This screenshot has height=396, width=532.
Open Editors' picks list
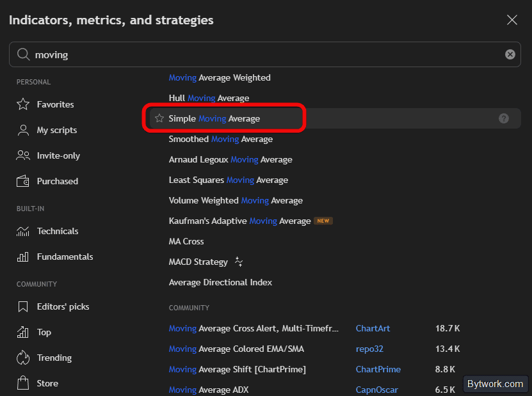pos(63,306)
